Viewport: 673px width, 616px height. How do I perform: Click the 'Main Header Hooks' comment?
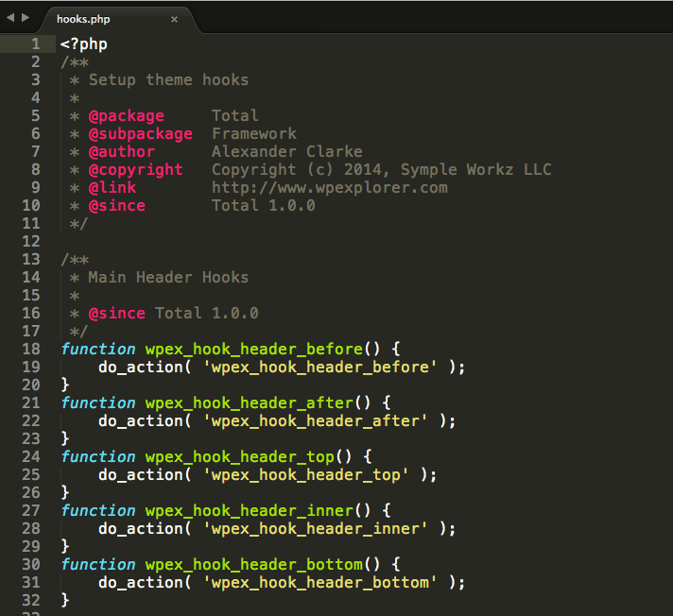point(168,277)
